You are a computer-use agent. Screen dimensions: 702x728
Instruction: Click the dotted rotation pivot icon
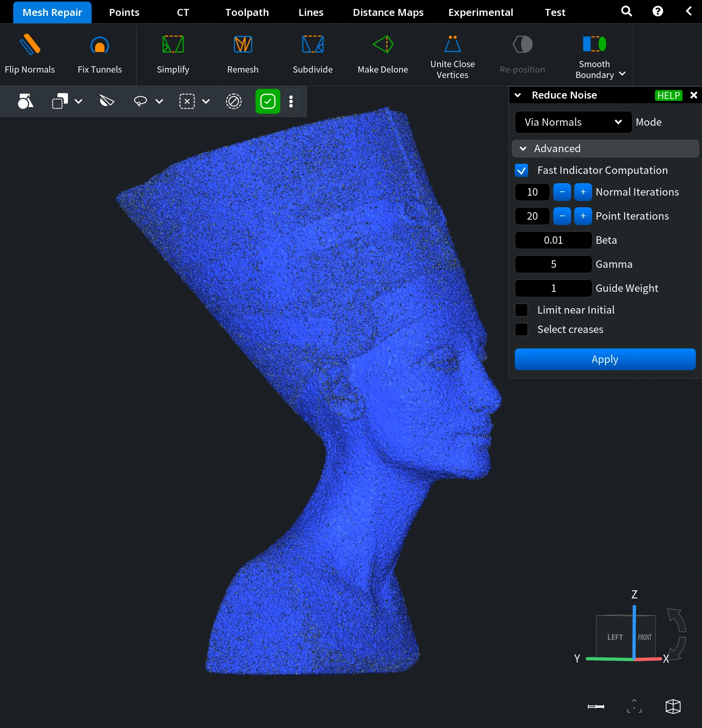coord(634,706)
